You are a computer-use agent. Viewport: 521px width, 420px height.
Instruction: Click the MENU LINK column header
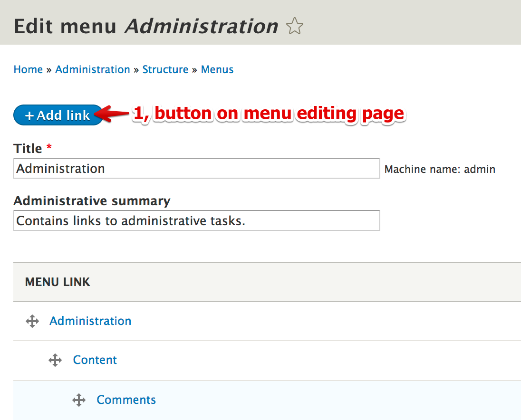pyautogui.click(x=58, y=282)
